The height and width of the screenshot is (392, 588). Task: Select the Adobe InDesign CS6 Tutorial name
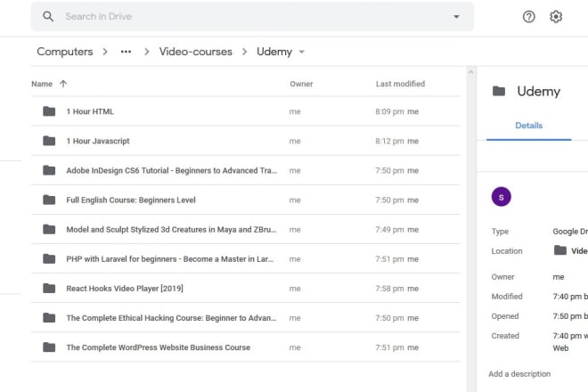pyautogui.click(x=172, y=170)
